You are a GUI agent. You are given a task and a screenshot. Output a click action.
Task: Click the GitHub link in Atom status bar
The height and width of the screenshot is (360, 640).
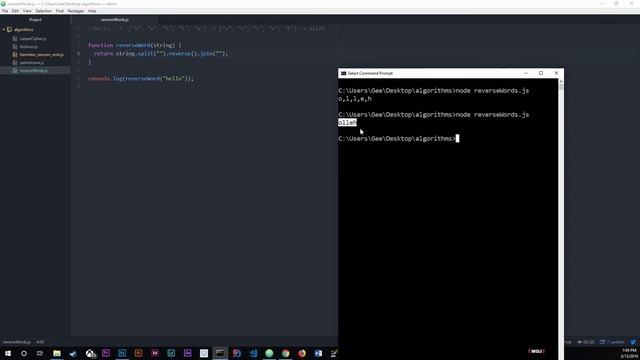click(x=568, y=342)
